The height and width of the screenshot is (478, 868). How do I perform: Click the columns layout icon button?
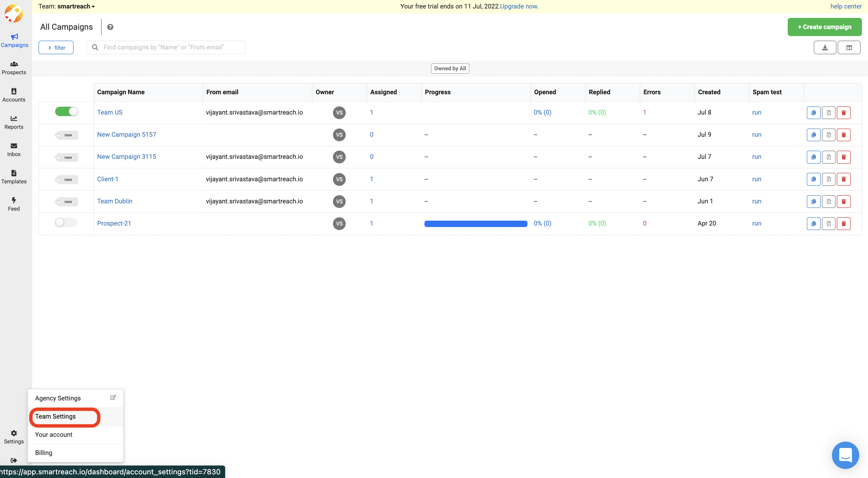849,48
